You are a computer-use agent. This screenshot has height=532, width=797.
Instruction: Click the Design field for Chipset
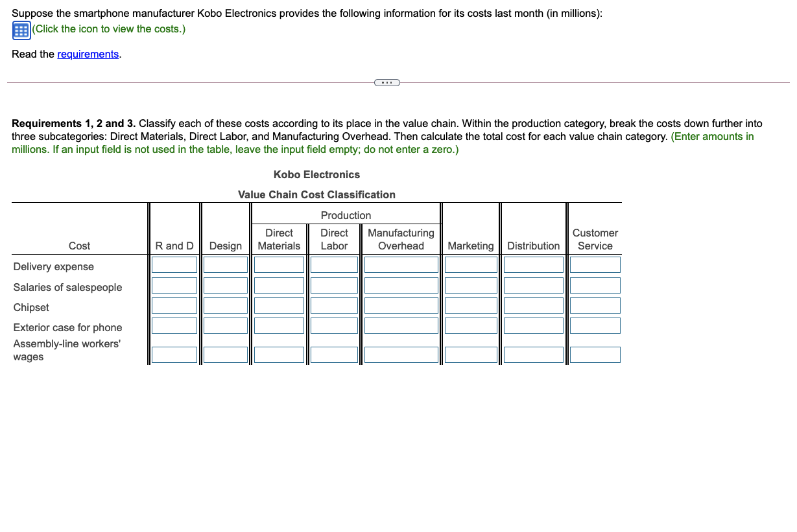pos(225,305)
